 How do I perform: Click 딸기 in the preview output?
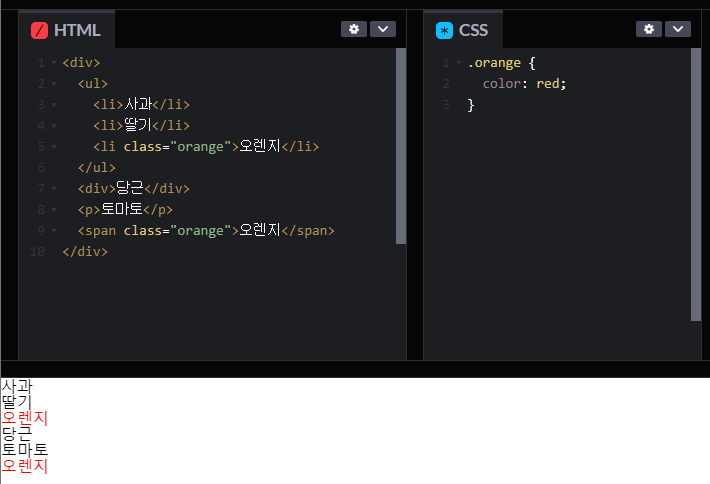tap(17, 402)
